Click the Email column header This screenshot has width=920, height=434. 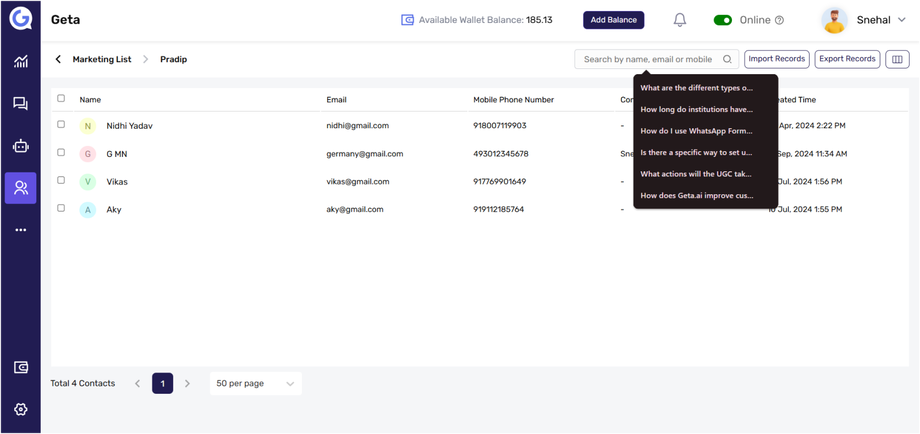336,100
